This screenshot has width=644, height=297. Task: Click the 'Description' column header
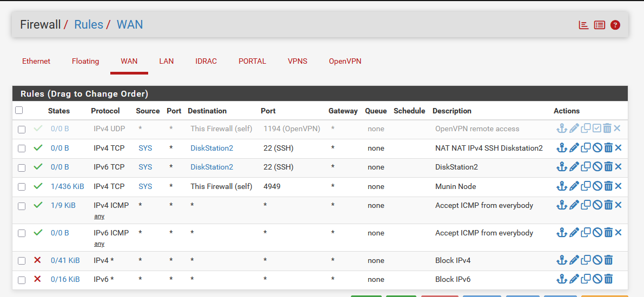[452, 111]
